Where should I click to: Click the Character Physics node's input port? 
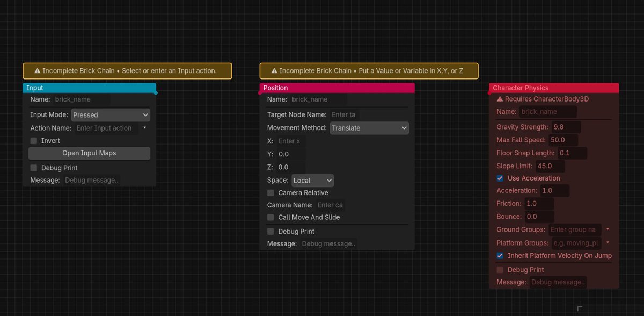(489, 93)
